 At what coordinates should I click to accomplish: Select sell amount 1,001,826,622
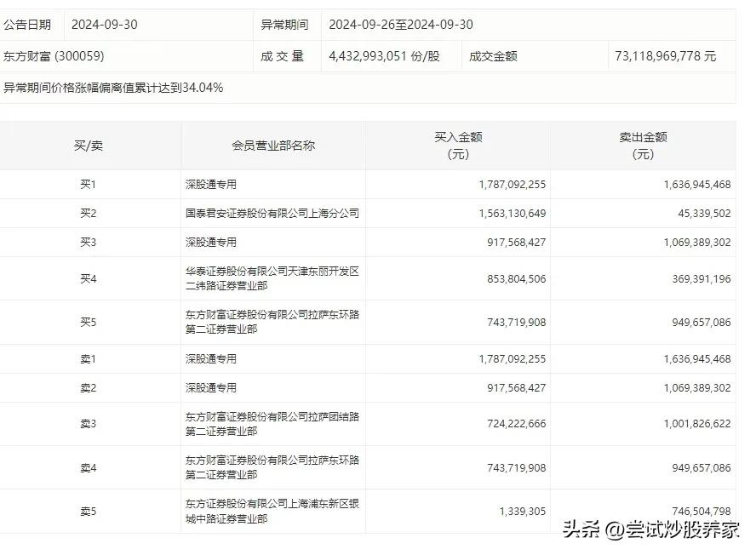point(697,424)
